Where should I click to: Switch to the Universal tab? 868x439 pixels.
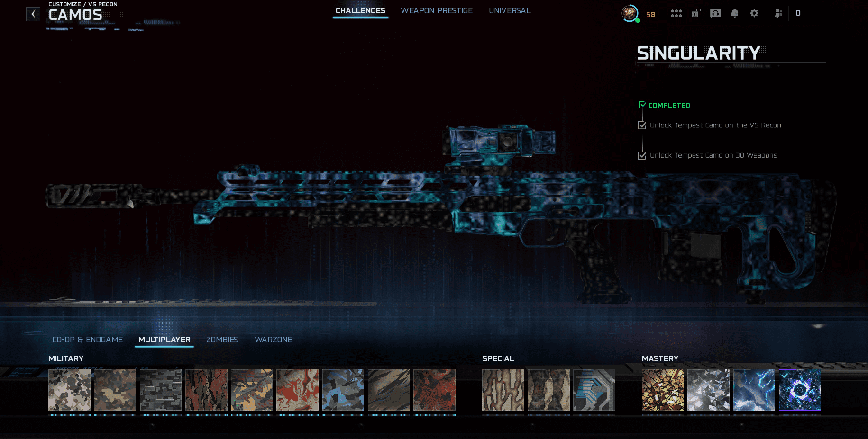pyautogui.click(x=510, y=10)
